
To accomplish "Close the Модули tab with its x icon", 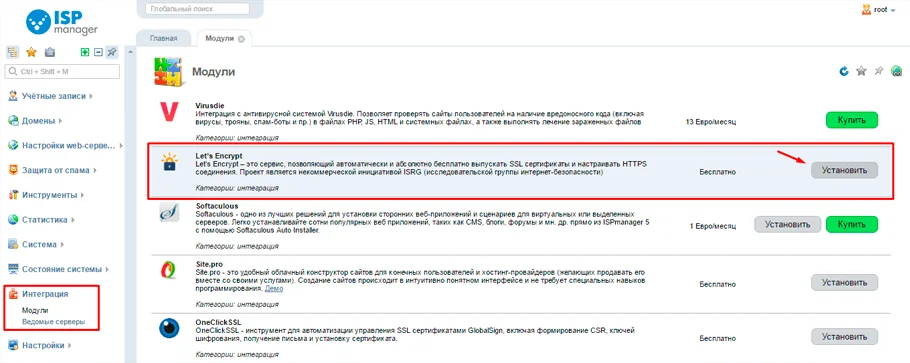I will tap(241, 39).
